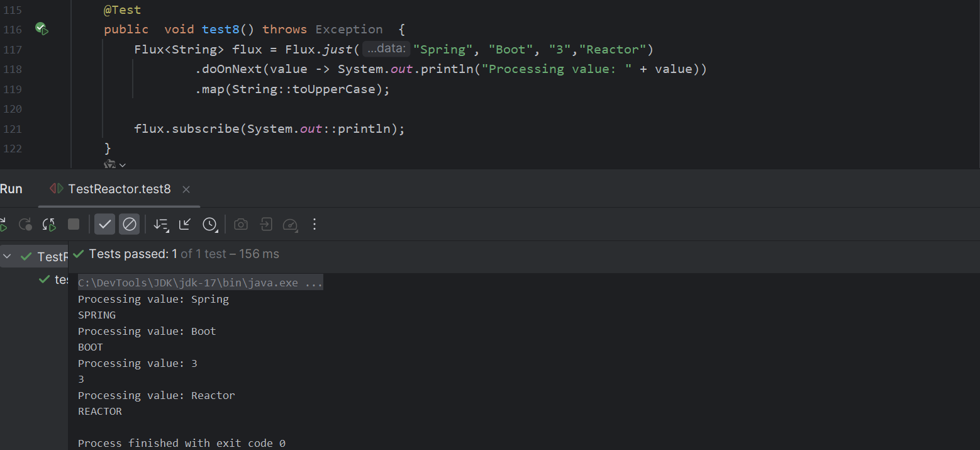This screenshot has height=450, width=980.
Task: Click the java.exe command line in console
Action: click(x=200, y=283)
